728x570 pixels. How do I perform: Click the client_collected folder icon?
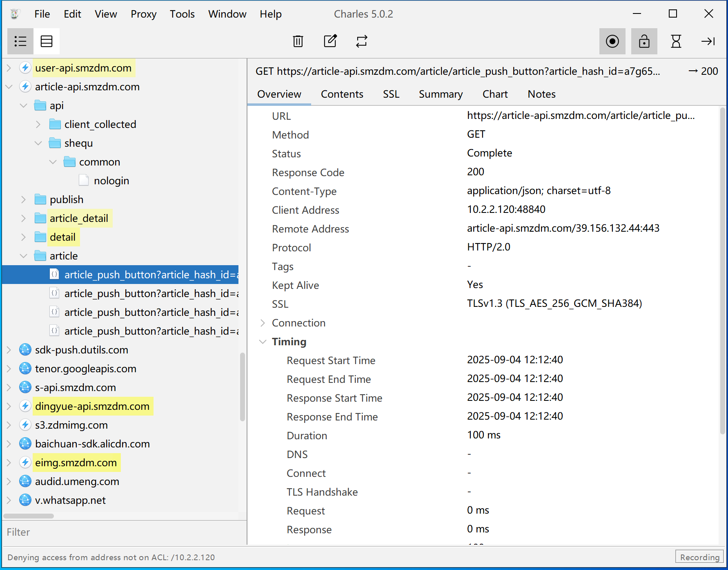tap(55, 124)
